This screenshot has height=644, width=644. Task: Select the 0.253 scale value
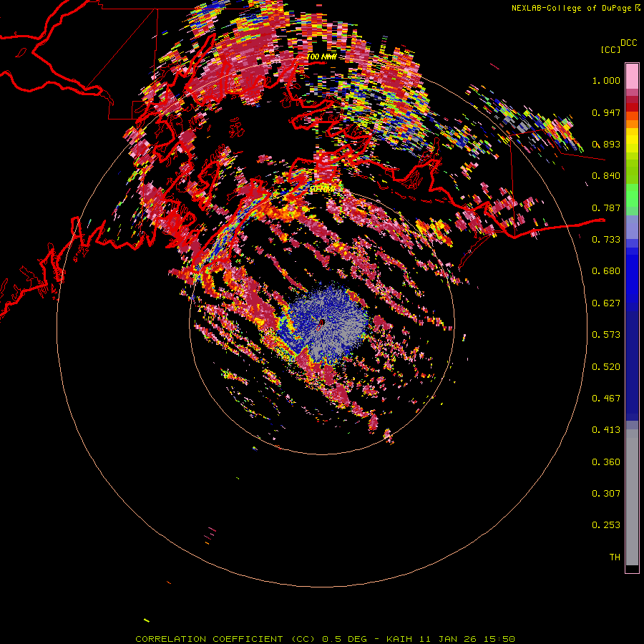[606, 525]
